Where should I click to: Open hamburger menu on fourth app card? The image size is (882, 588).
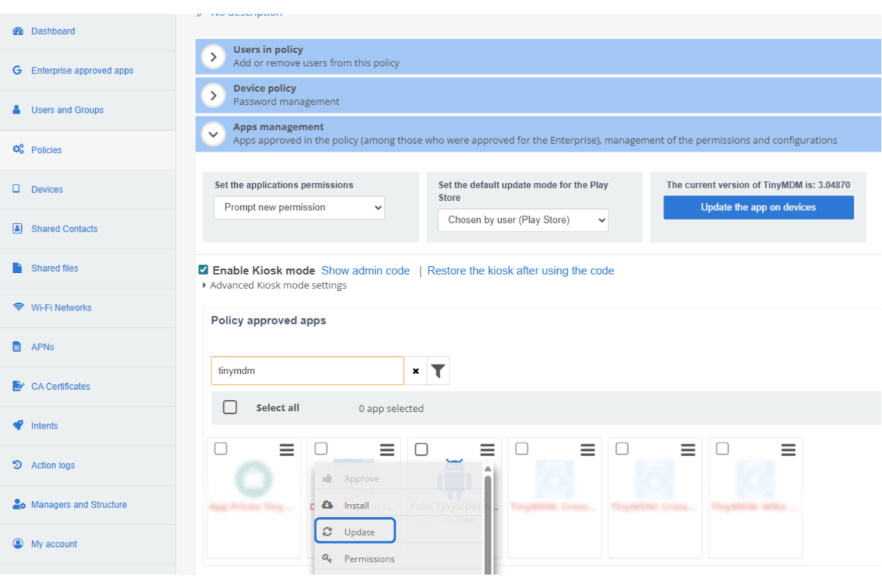(x=588, y=450)
